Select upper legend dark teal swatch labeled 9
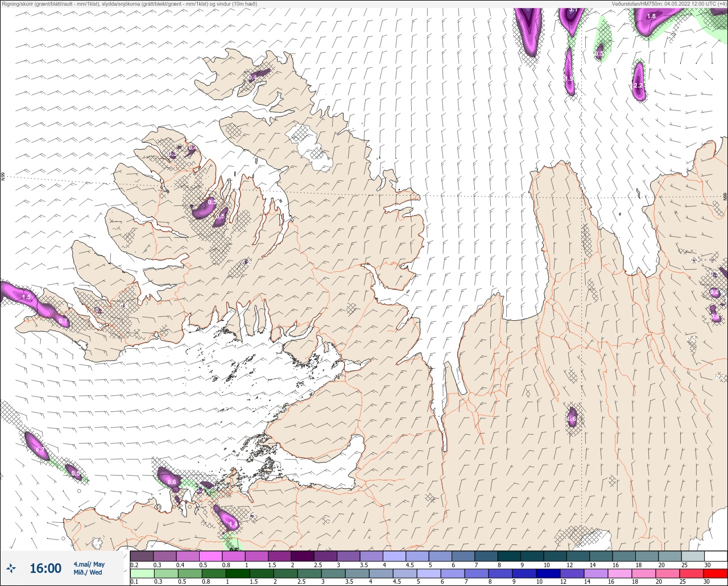 (x=532, y=556)
